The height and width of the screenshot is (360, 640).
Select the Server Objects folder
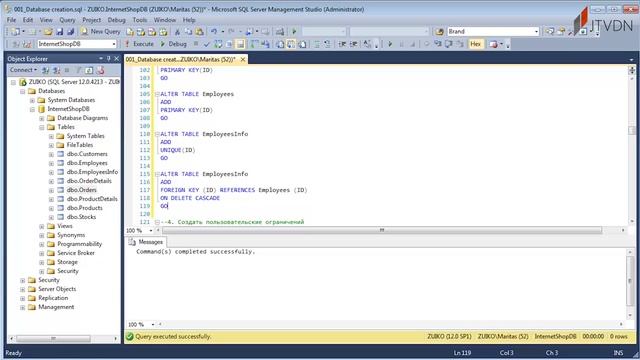click(x=57, y=289)
